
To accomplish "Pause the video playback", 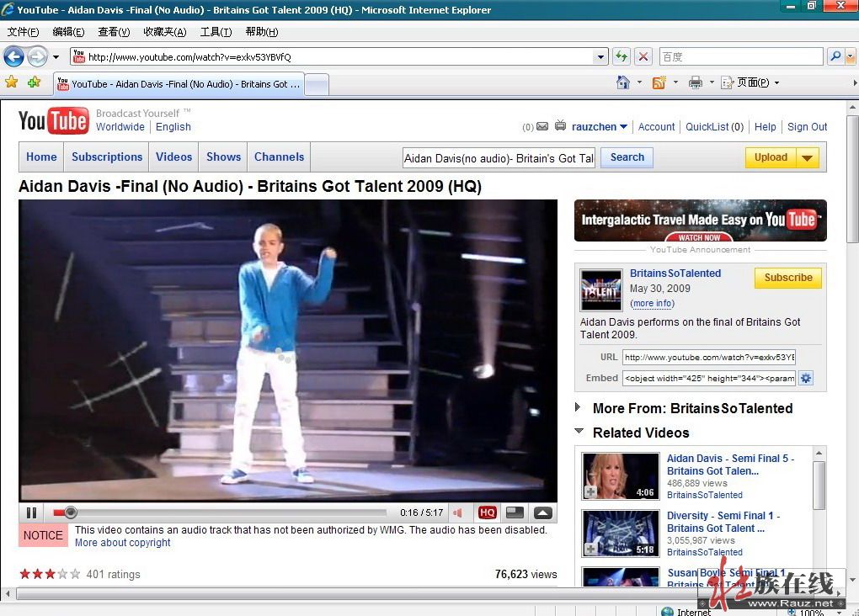I will pos(31,512).
